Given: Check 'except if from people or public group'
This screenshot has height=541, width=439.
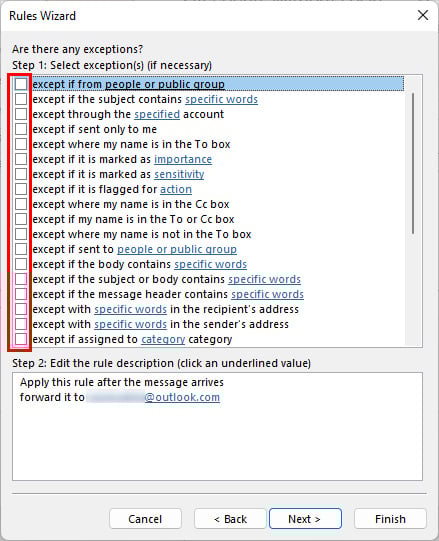Looking at the screenshot, I should pyautogui.click(x=21, y=84).
